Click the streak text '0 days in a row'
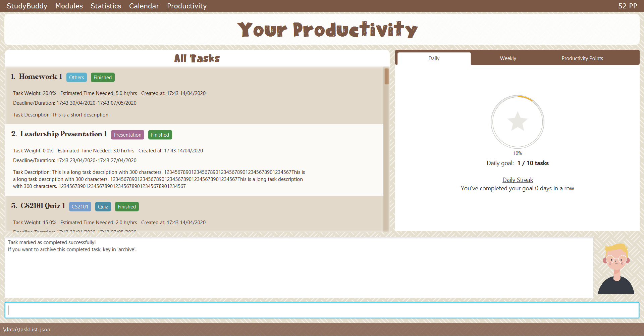The image size is (644, 336). [554, 188]
